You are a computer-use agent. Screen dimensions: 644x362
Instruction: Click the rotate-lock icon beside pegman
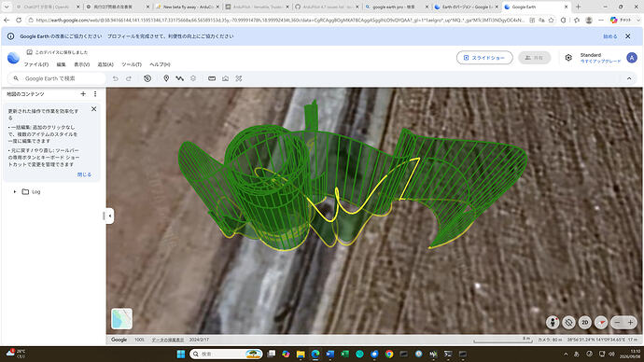tap(568, 323)
